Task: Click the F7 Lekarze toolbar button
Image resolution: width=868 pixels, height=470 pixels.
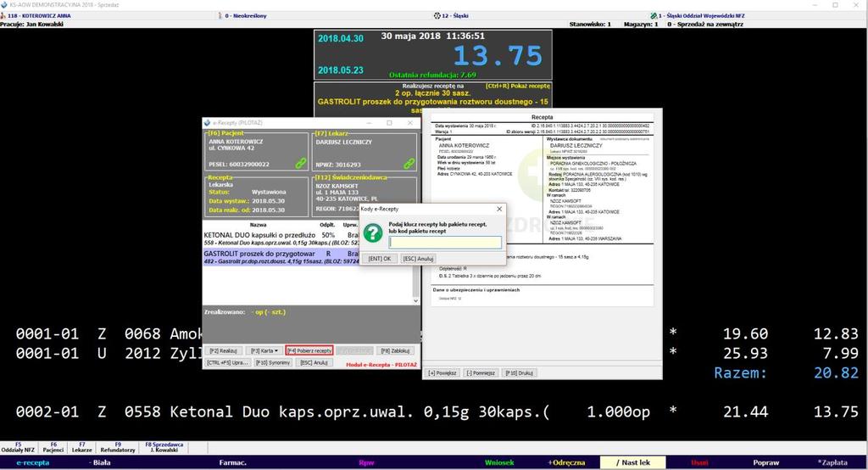Action: coord(82,447)
